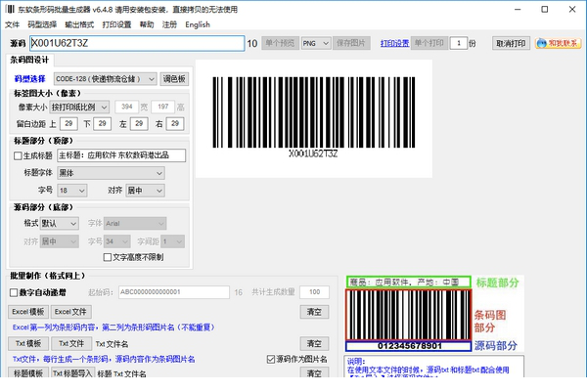Switch language via English menu
587x392 pixels.
pyautogui.click(x=198, y=24)
